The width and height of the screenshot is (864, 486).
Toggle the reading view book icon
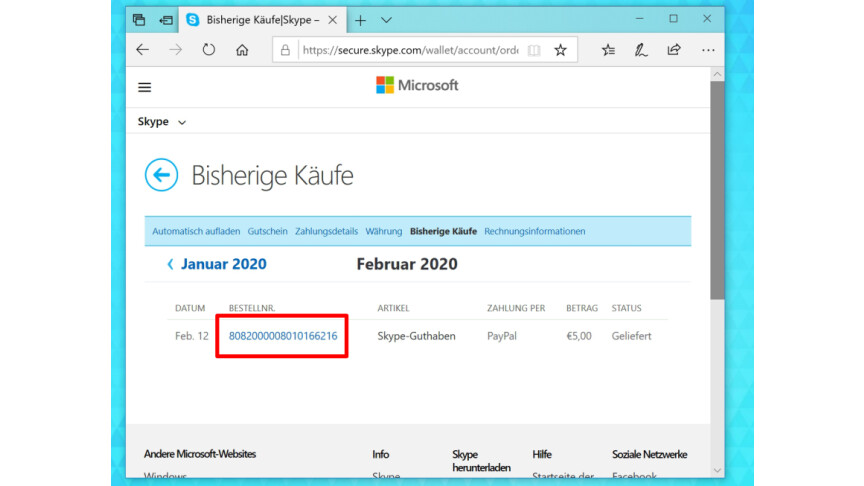[533, 50]
